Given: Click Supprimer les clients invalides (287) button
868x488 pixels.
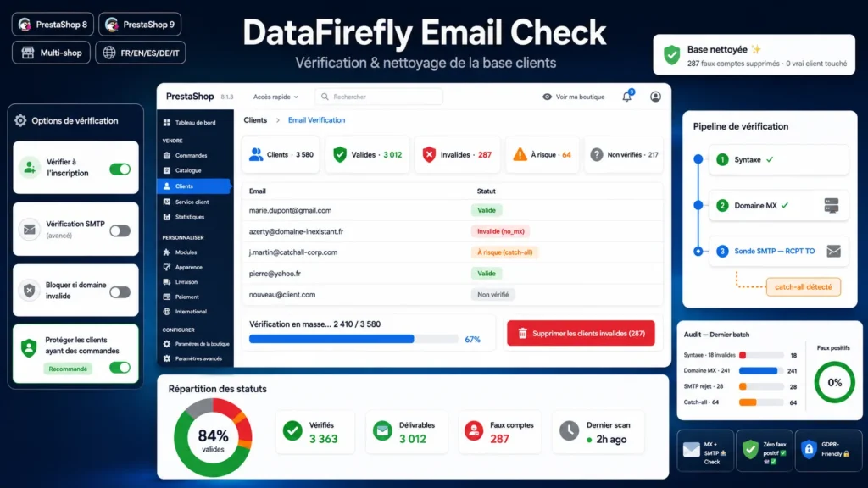Looking at the screenshot, I should coord(581,333).
